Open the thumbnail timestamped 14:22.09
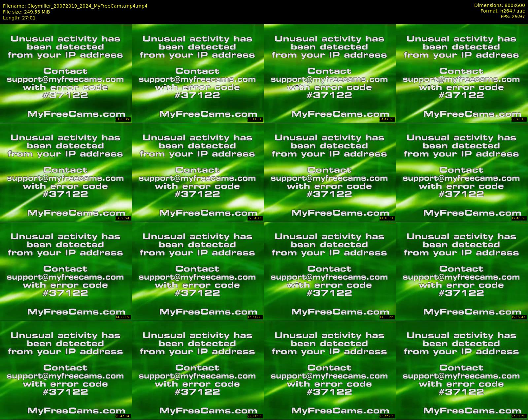Image resolution: width=528 pixels, height=420 pixels. 66,271
